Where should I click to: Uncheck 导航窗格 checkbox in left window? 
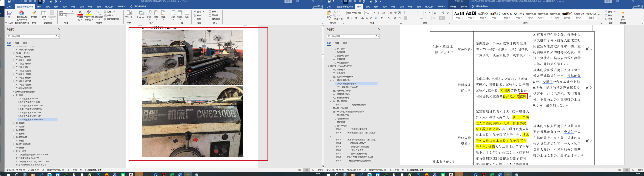click(x=210, y=19)
